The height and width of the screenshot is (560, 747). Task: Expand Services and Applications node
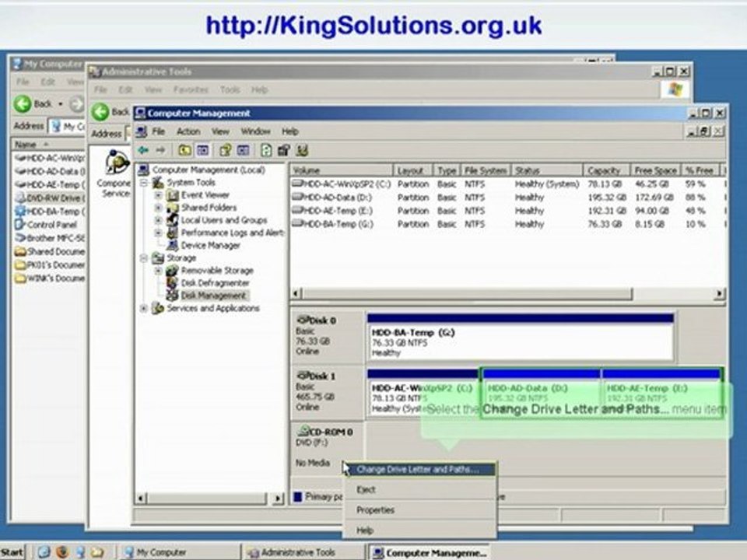tap(145, 308)
